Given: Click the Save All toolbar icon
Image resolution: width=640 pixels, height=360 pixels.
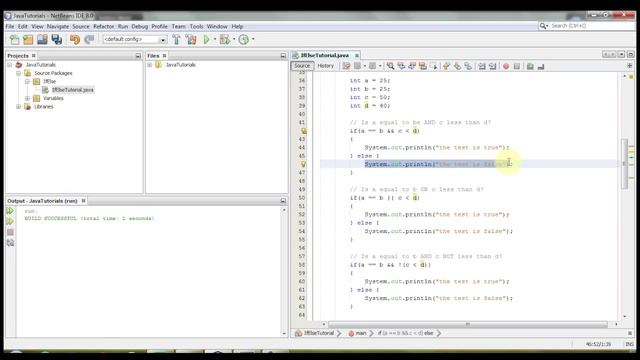Looking at the screenshot, I should (57, 40).
